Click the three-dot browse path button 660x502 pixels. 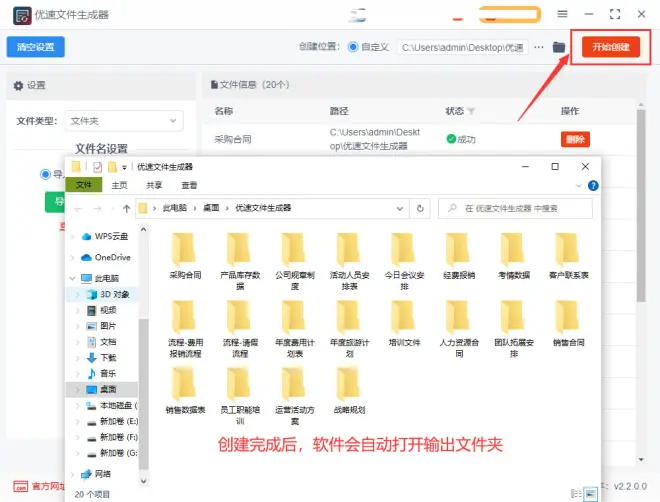point(538,47)
